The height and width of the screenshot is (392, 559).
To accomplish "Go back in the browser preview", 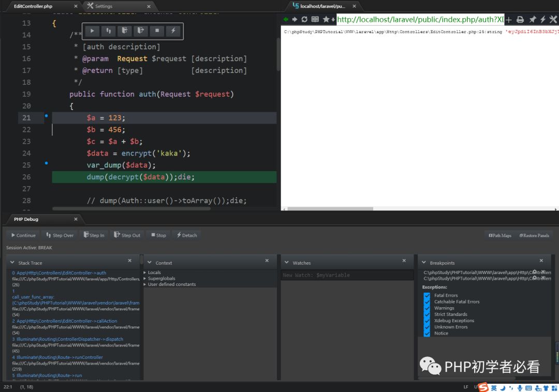I will coord(286,20).
